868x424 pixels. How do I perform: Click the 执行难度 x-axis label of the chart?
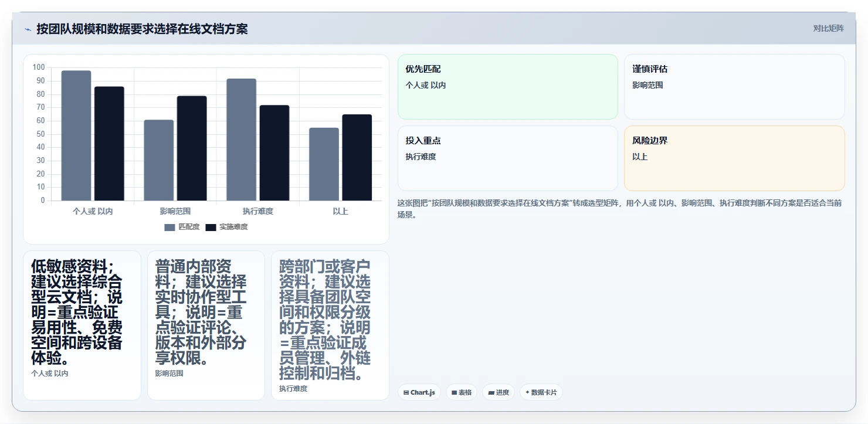(x=258, y=211)
